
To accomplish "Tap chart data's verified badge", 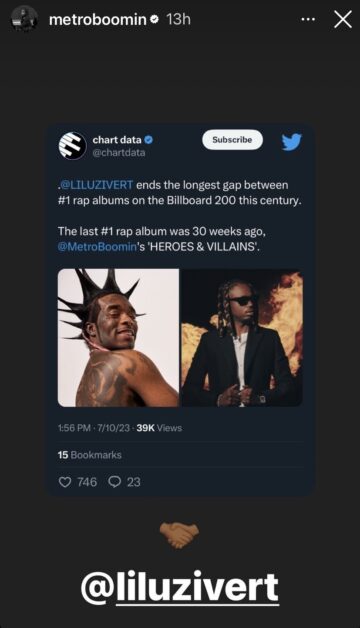I will 149,140.
